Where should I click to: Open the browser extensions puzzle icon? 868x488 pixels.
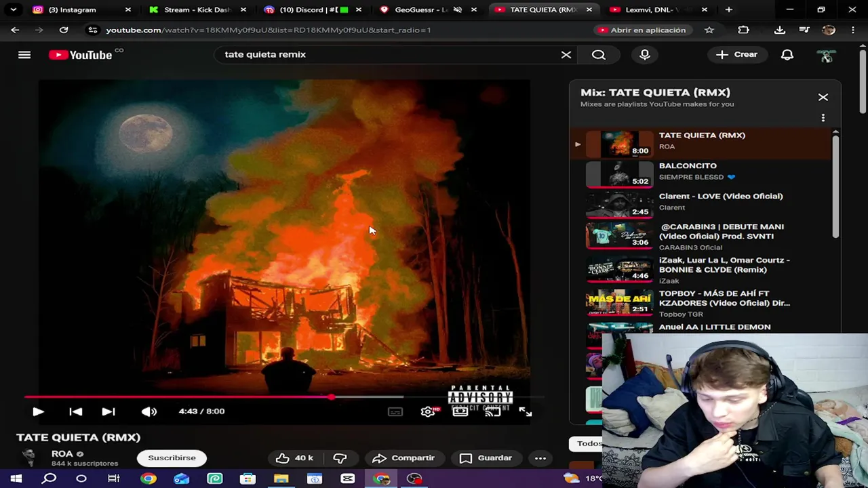tap(744, 30)
